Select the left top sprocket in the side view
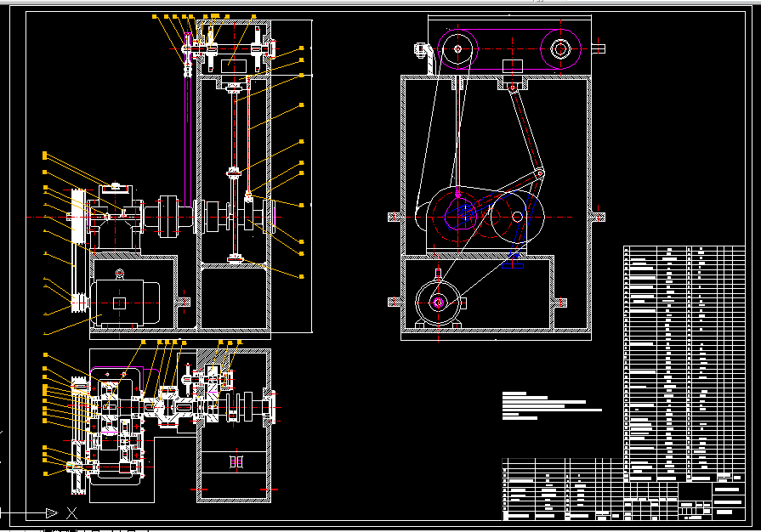The image size is (761, 532). tap(457, 48)
